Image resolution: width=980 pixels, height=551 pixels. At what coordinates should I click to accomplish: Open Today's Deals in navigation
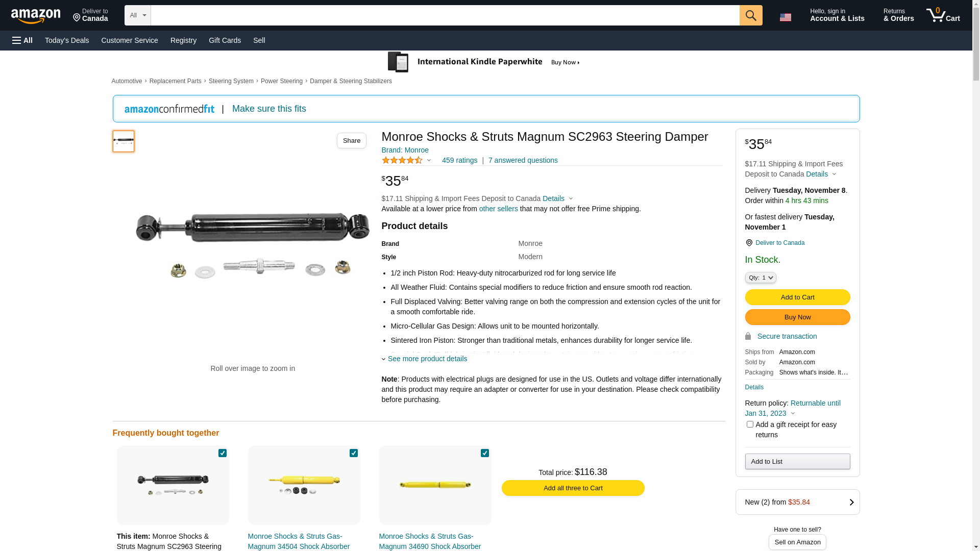tap(67, 40)
